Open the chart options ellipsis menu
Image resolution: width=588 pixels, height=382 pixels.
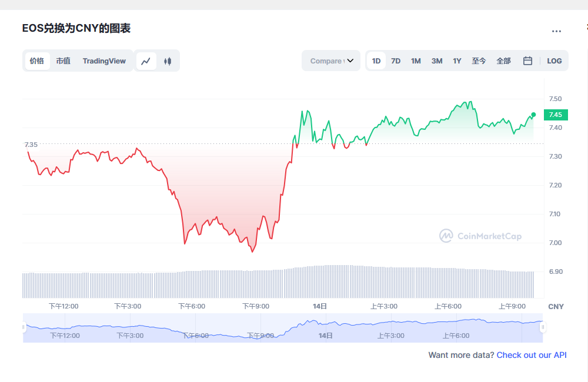tap(556, 31)
